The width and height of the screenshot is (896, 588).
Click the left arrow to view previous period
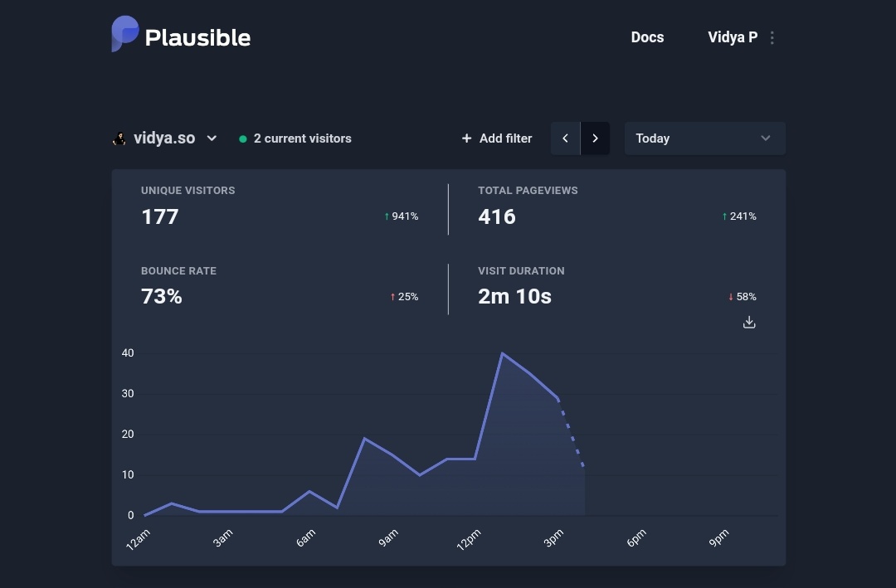(565, 138)
